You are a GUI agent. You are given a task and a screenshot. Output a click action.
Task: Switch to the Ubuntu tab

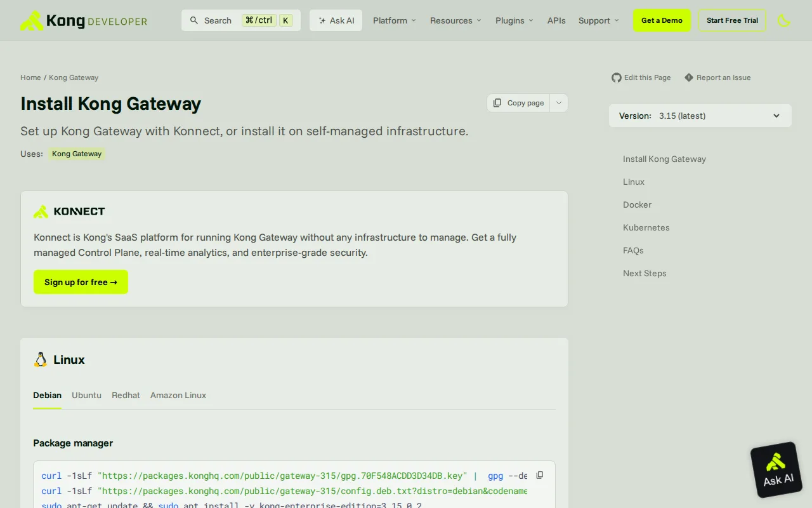coord(86,395)
